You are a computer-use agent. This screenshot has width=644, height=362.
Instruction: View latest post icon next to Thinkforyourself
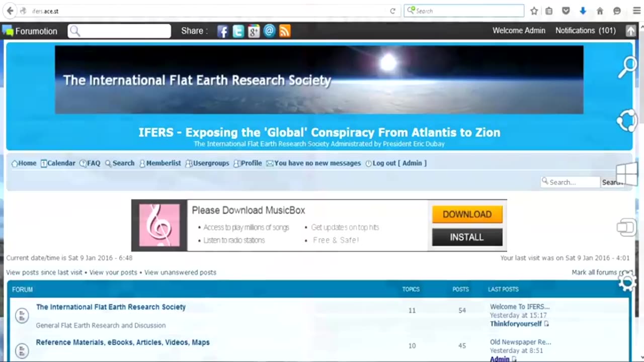[546, 324]
